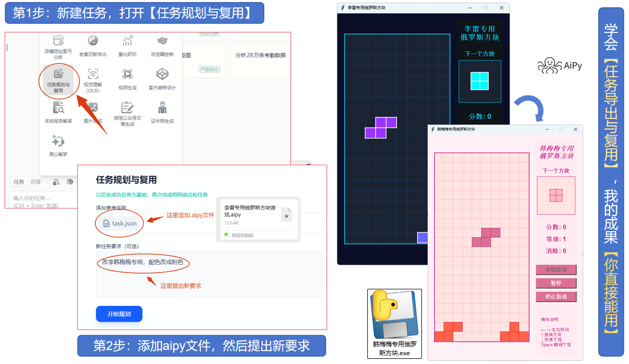Open the 老黄历断吉凶 tool
Image resolution: width=629 pixels, height=364 pixels.
[93, 41]
